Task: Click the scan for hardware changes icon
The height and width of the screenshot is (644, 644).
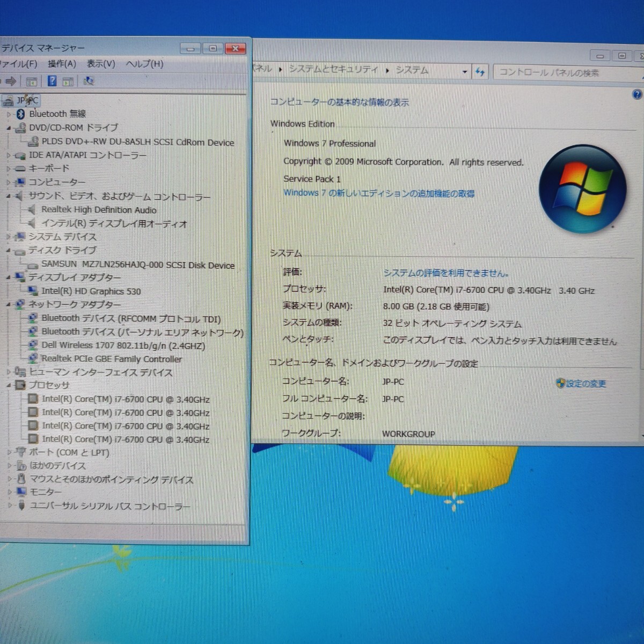Action: 89,81
